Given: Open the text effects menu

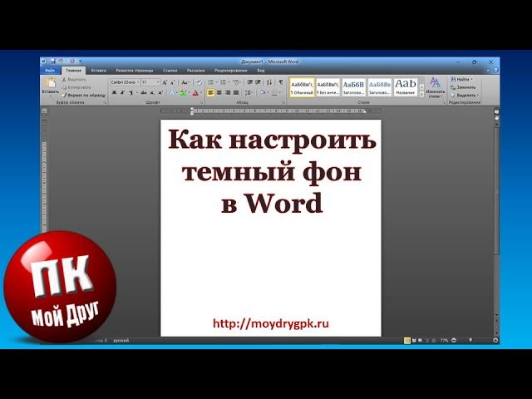Looking at the screenshot, I should (172, 92).
